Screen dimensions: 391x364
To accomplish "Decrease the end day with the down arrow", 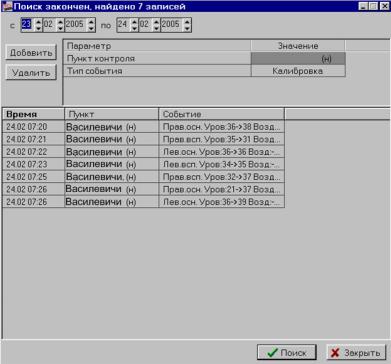I will 134,28.
